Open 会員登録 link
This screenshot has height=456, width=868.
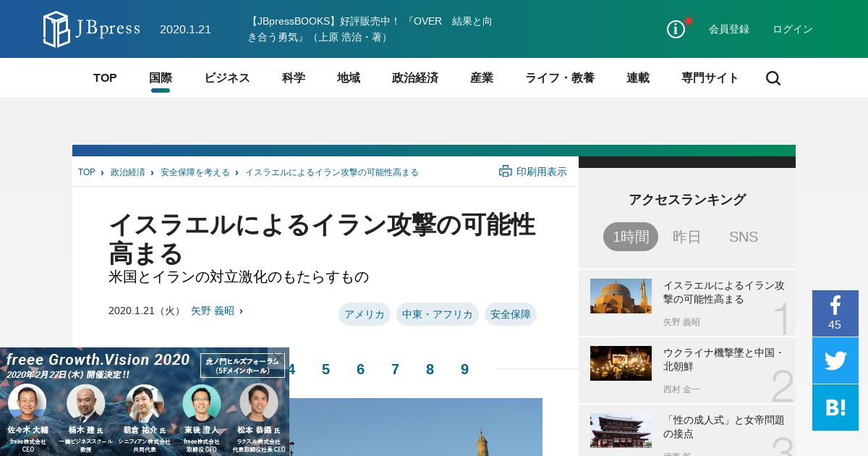tap(729, 29)
